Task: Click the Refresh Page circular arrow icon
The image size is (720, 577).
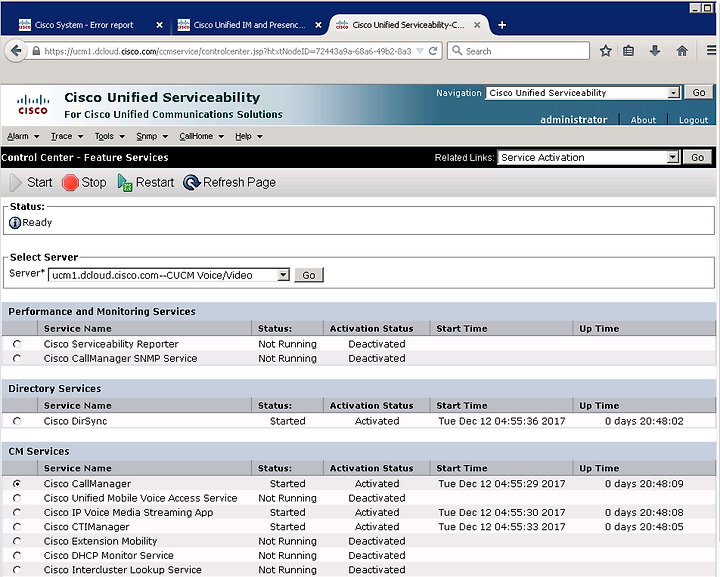Action: click(191, 183)
